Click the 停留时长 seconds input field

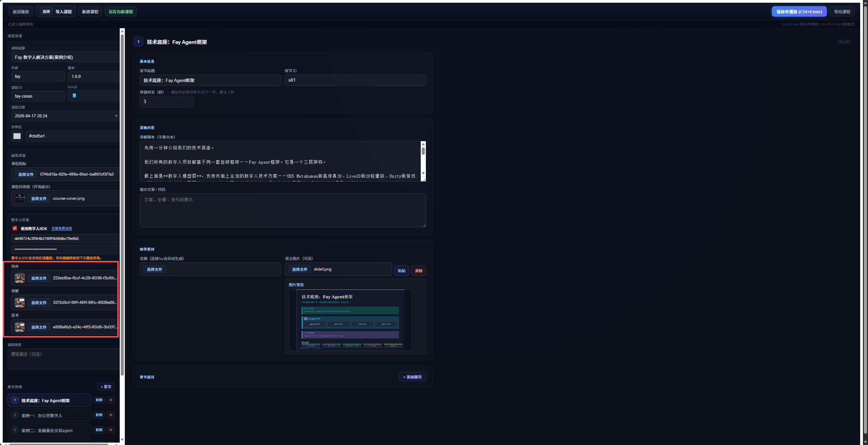pyautogui.click(x=167, y=101)
